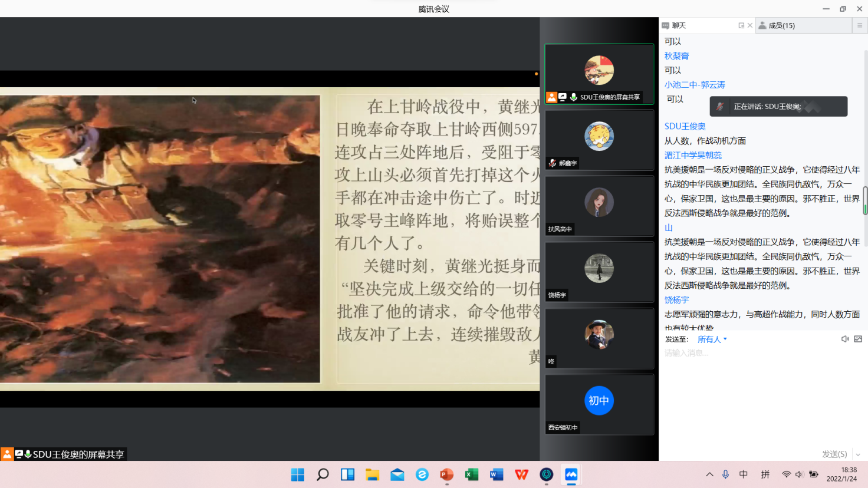Click the chat speaker notification icon
The image size is (868, 488).
tap(845, 339)
